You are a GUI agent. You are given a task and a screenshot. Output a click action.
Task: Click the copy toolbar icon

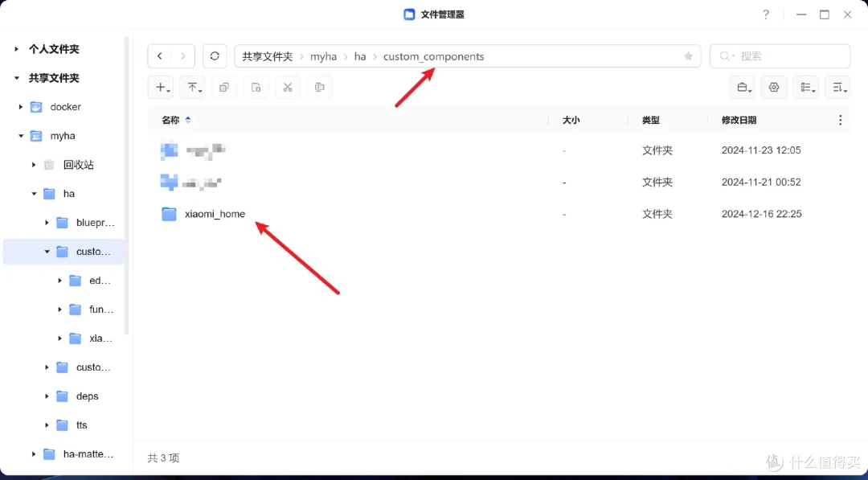(x=224, y=88)
